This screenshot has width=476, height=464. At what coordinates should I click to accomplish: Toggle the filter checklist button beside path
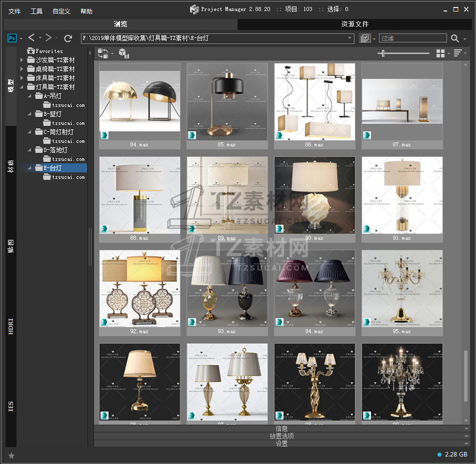365,39
